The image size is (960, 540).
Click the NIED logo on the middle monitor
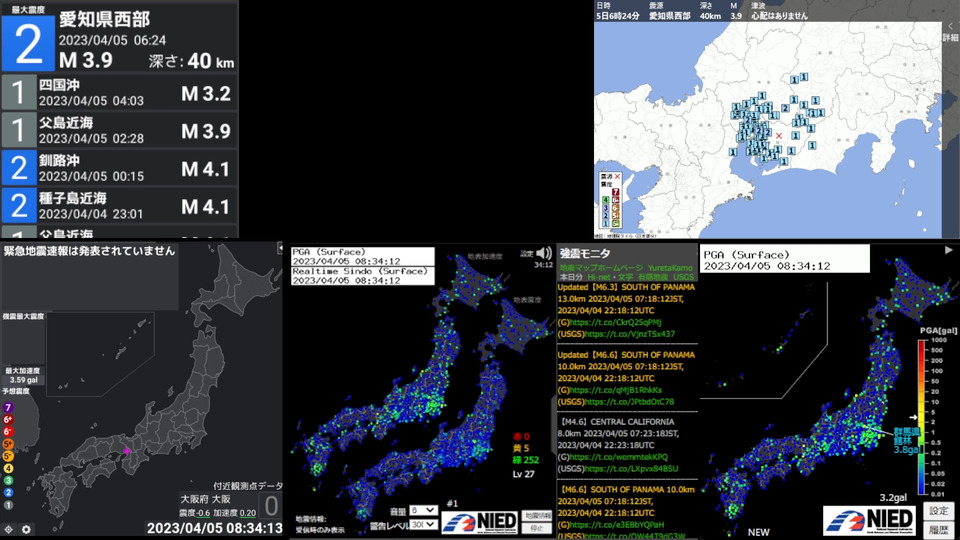point(480,522)
